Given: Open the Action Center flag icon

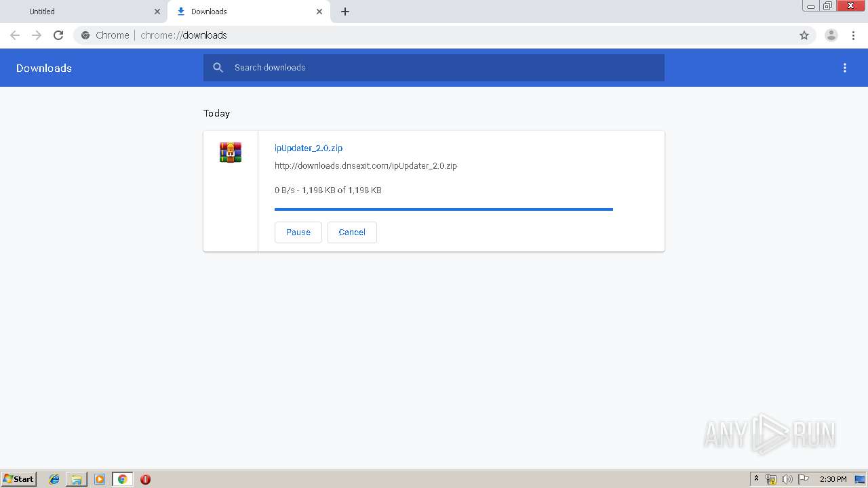Looking at the screenshot, I should 804,479.
